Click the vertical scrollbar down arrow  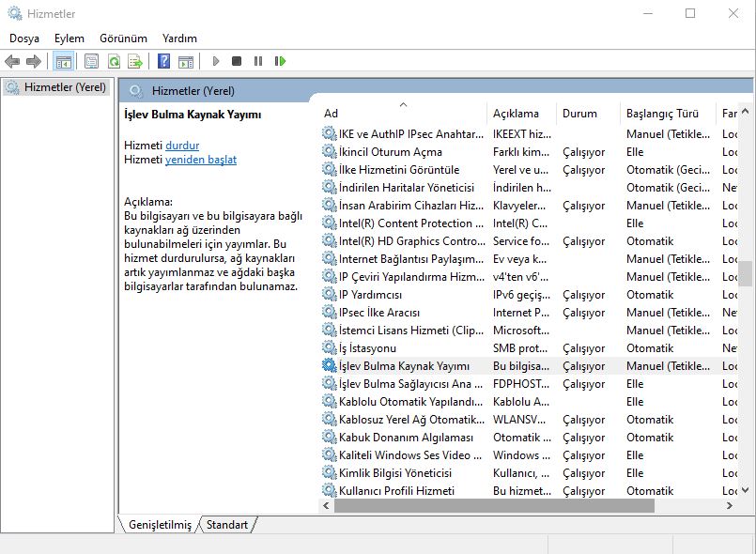point(745,490)
